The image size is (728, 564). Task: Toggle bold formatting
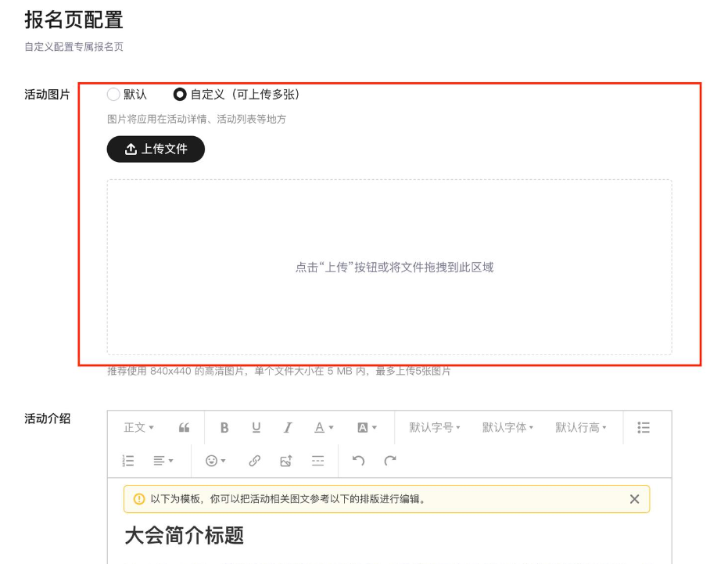[224, 427]
